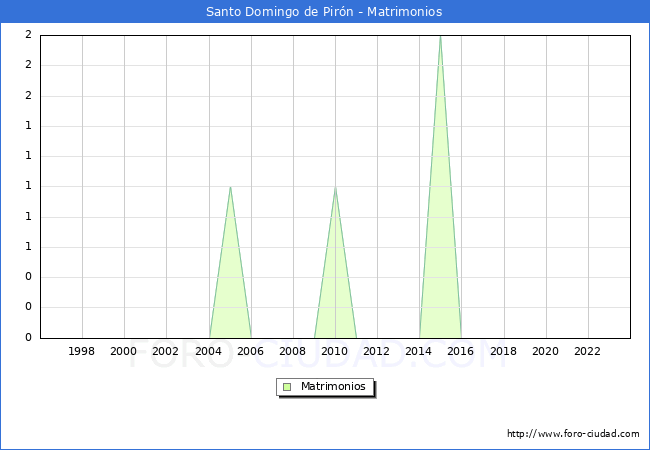The image size is (650, 450).
Task: Click the 2008 x-axis label
Action: 293,351
